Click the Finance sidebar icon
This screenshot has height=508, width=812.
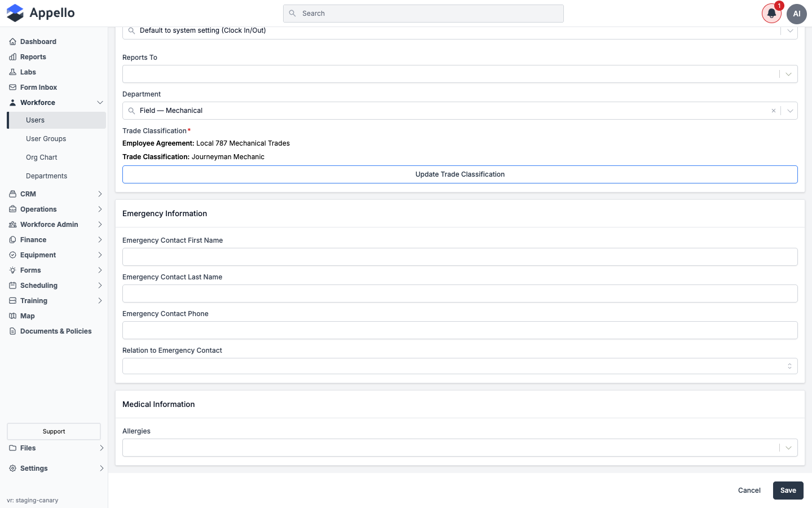pyautogui.click(x=12, y=240)
